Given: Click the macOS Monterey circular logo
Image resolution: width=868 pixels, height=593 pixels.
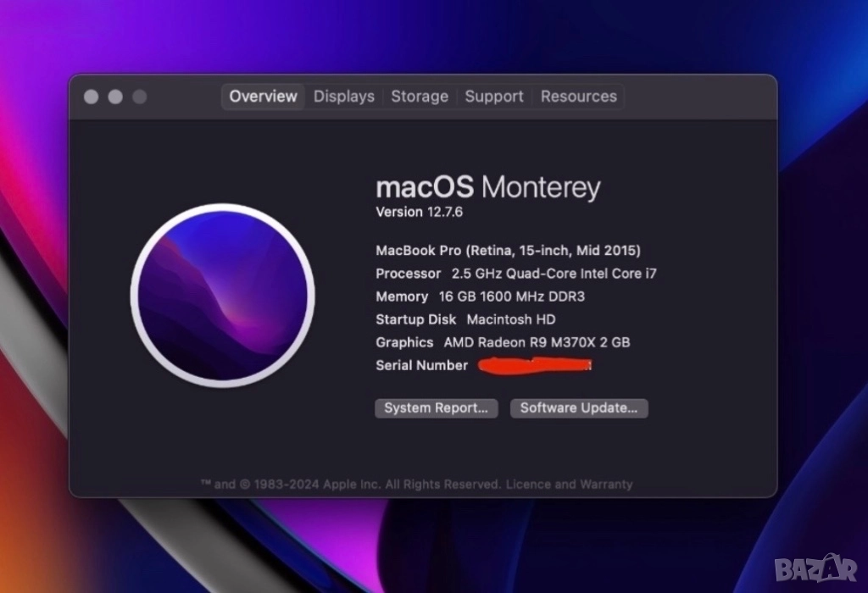Looking at the screenshot, I should coord(222,295).
